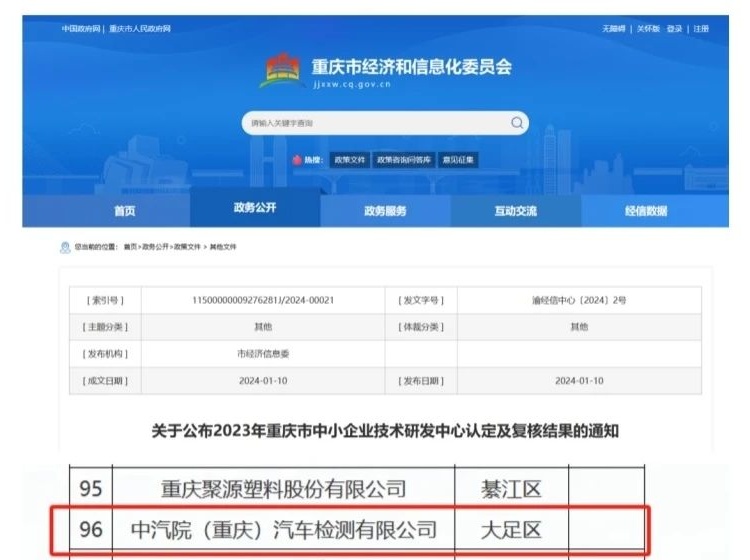Screen dimensions: 750x560
Task: Click the 注册 link
Action: (x=701, y=29)
